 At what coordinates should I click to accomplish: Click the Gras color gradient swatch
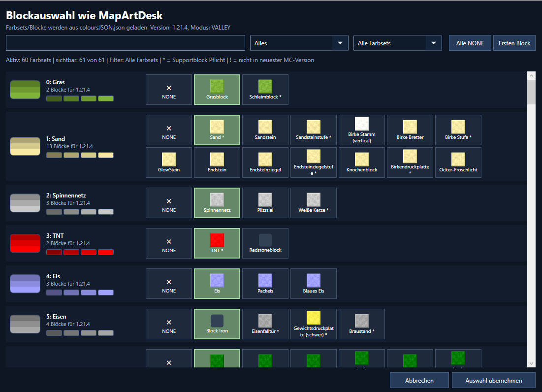coord(25,90)
